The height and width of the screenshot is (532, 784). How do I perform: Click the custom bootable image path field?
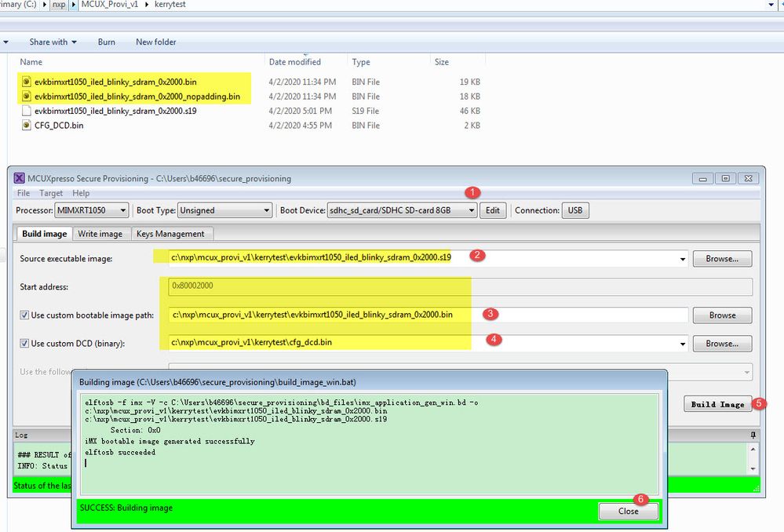coord(428,315)
